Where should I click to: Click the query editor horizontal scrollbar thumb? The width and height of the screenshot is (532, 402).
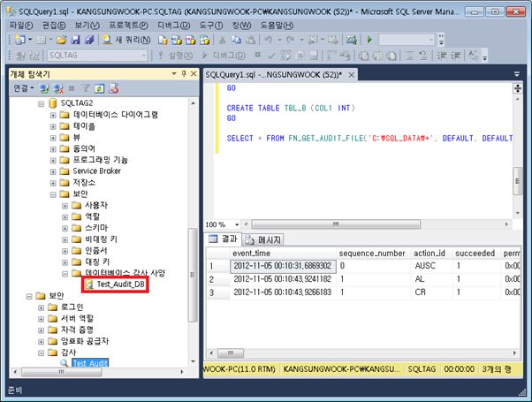click(x=336, y=224)
